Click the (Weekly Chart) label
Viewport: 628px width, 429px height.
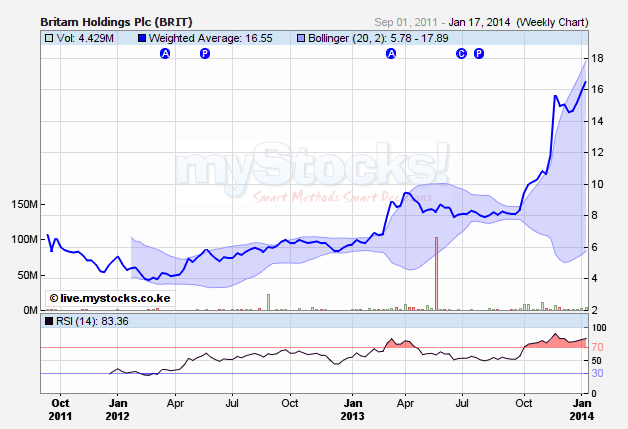[551, 20]
